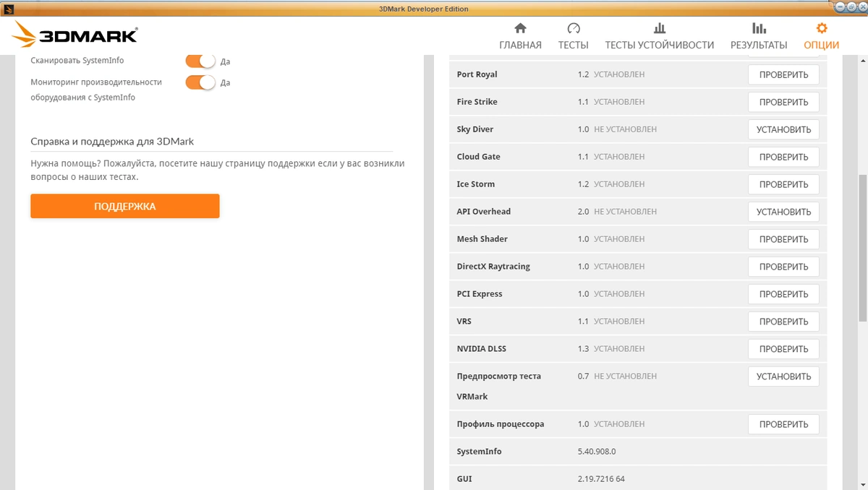Click the app icon in the title bar

(9, 9)
